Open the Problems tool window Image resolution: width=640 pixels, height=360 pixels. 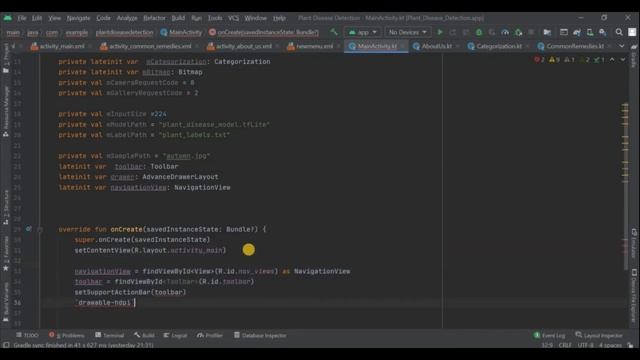pos(67,335)
